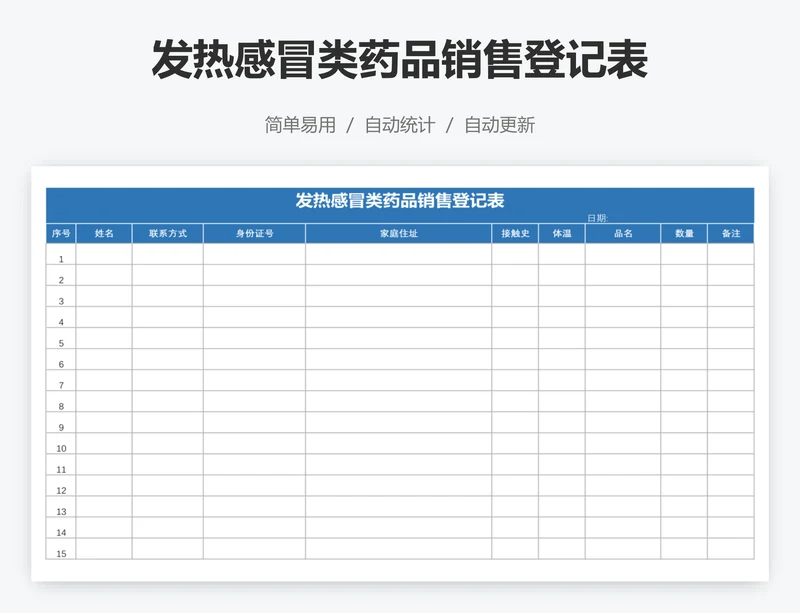
Task: Click the row number 6 cell
Action: point(61,359)
